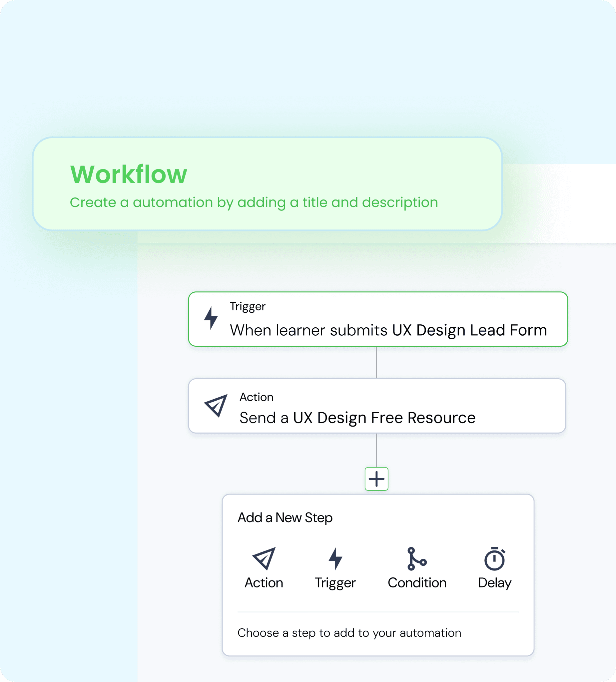Open the 'Send a UX Design Free Resource' step
The image size is (616, 682).
pyautogui.click(x=357, y=418)
